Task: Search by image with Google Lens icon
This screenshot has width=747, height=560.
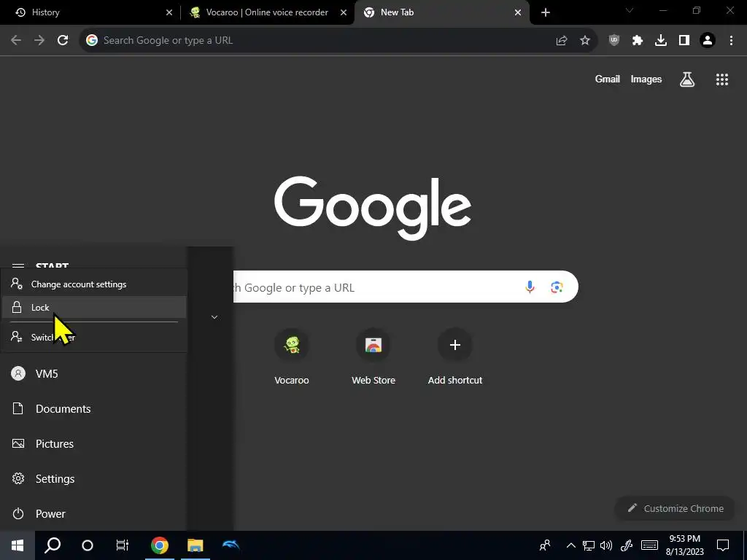Action: [x=557, y=287]
